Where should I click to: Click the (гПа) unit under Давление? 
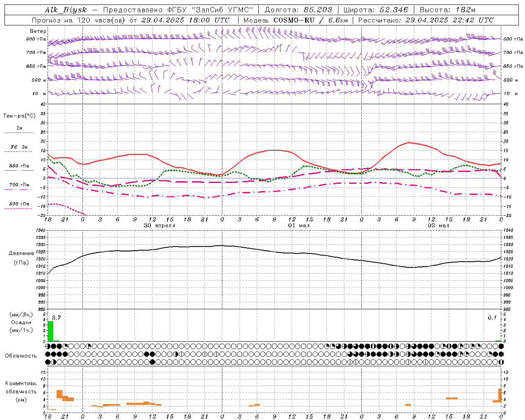click(21, 263)
